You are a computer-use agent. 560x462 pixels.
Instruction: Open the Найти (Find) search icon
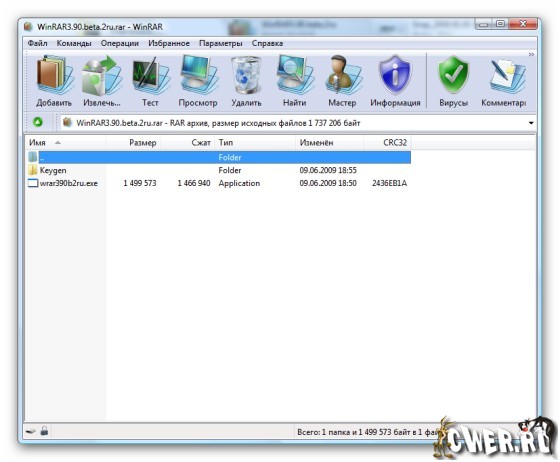(x=294, y=75)
